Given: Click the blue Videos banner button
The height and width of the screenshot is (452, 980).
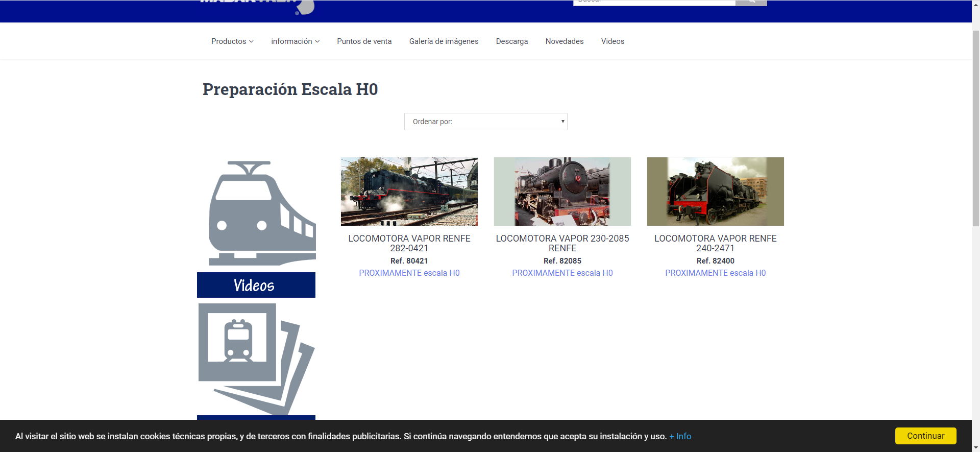Looking at the screenshot, I should tap(256, 285).
